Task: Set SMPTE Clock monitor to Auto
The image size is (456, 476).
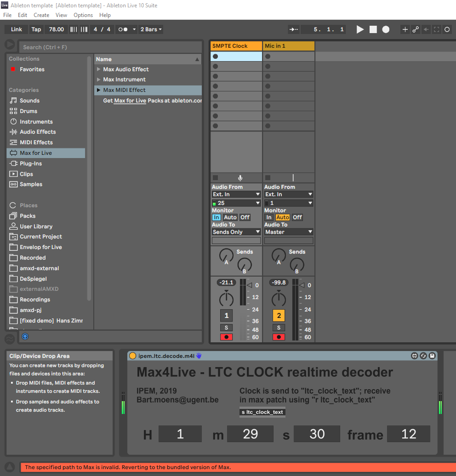Action: point(230,217)
